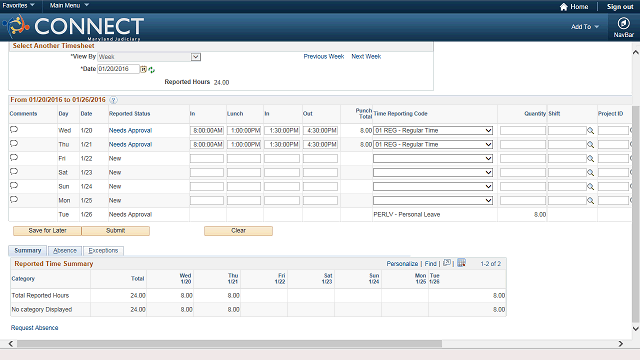Expand the Add To menu

tap(584, 27)
